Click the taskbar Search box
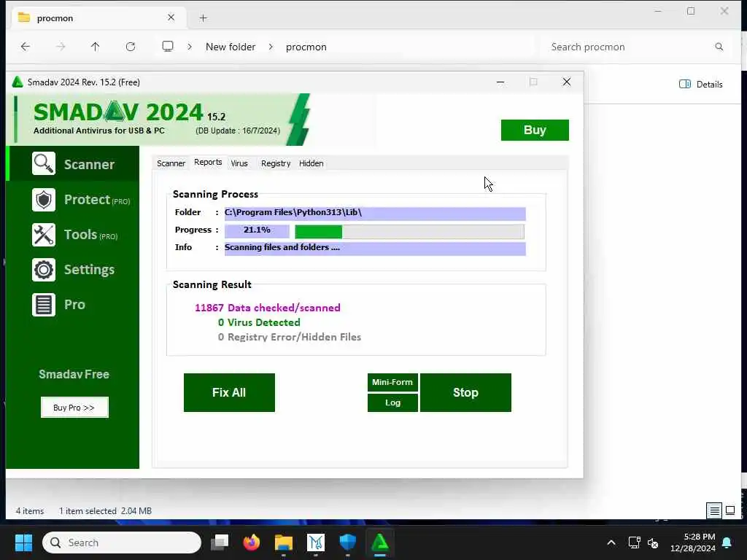The height and width of the screenshot is (560, 747). 122,542
